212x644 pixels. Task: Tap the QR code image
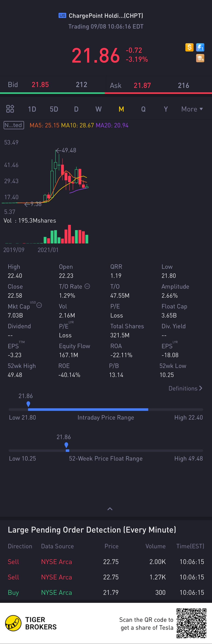point(191,623)
